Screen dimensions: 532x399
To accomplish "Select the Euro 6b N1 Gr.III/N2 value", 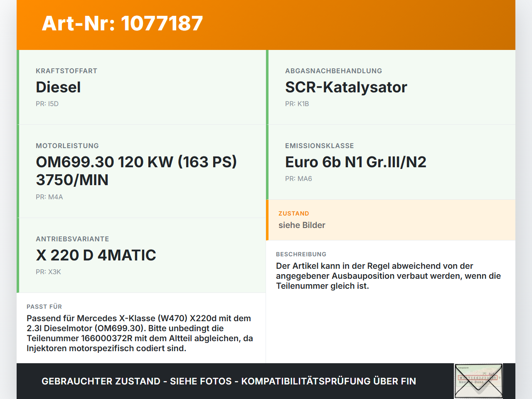I will 356,162.
